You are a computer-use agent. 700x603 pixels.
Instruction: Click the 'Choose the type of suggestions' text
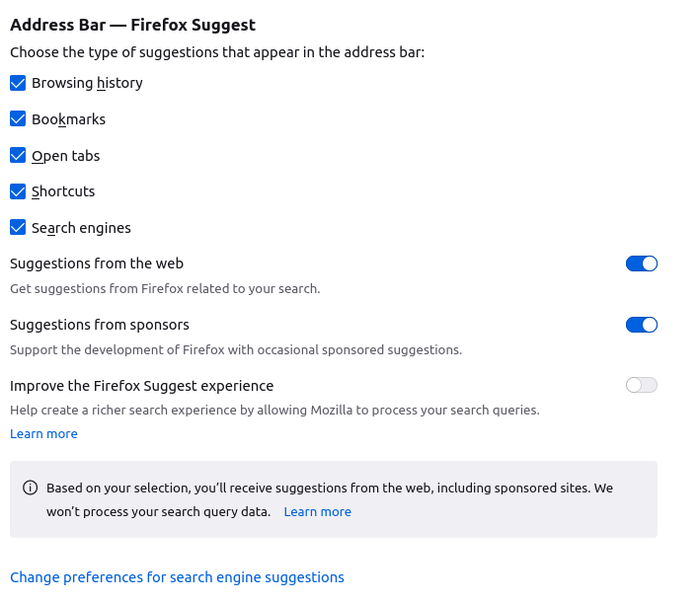(x=217, y=51)
